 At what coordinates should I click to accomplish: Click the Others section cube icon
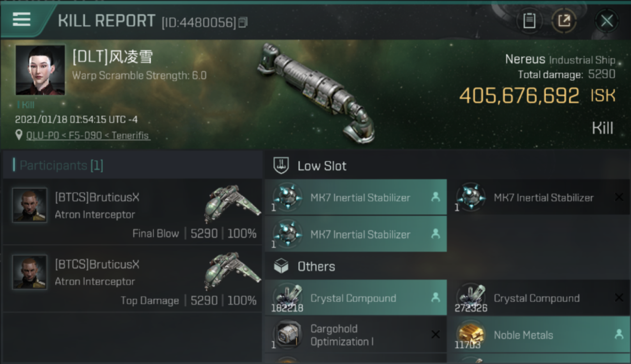pyautogui.click(x=282, y=266)
